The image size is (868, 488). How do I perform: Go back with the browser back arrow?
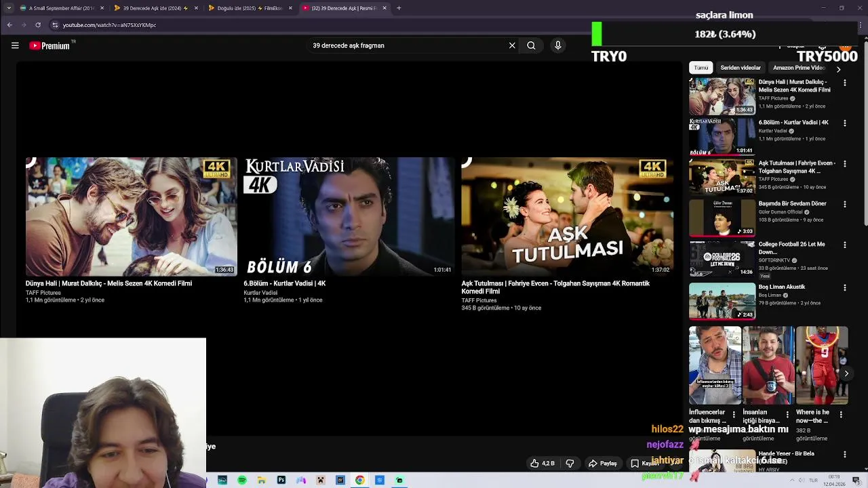(9, 25)
